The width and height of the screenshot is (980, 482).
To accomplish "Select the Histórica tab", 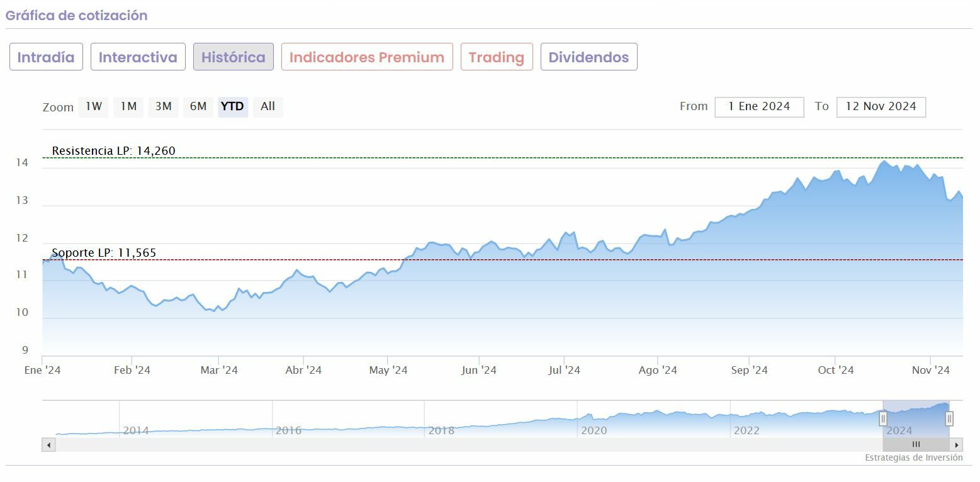I will click(x=233, y=57).
